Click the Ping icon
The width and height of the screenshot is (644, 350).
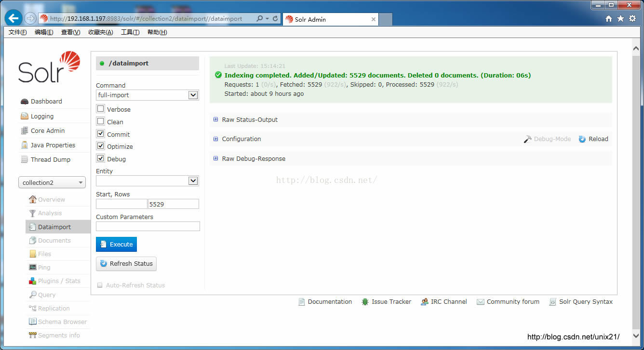pos(32,267)
